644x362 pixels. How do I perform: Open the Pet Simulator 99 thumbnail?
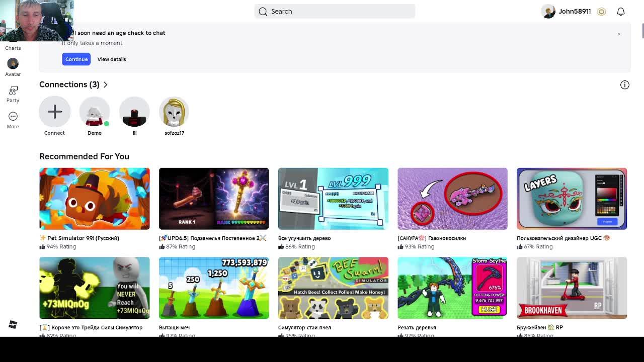95,199
